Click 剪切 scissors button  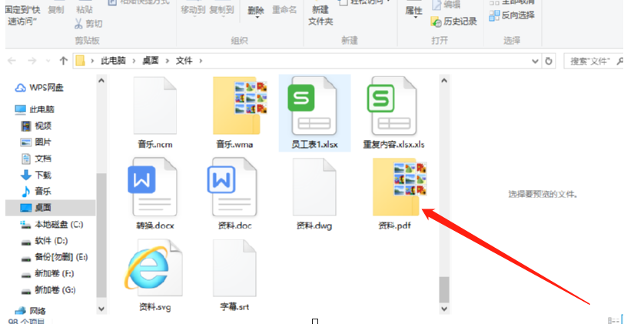(x=88, y=23)
